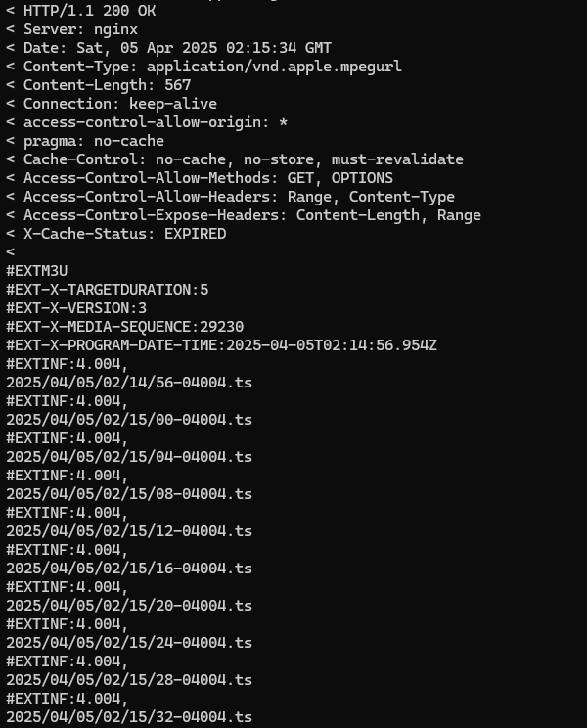Screen dimensions: 587x728
Task: Click the pragma: no-cache line
Action: 85,141
